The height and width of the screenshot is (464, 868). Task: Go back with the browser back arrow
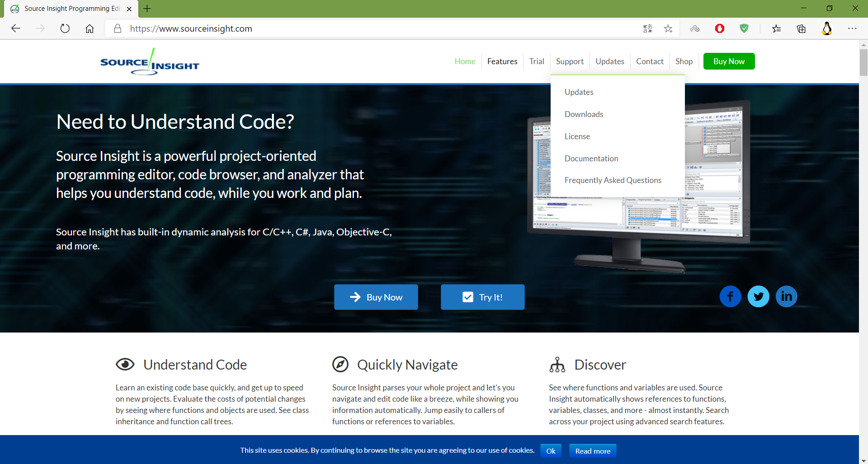pos(16,28)
